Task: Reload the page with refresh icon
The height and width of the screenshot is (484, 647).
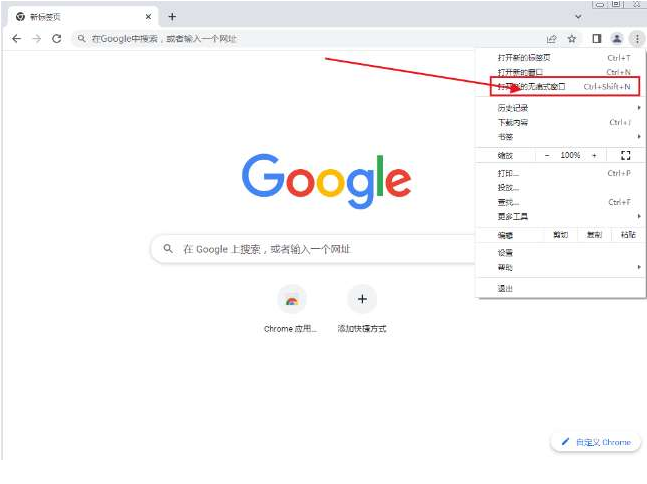Action: (57, 39)
